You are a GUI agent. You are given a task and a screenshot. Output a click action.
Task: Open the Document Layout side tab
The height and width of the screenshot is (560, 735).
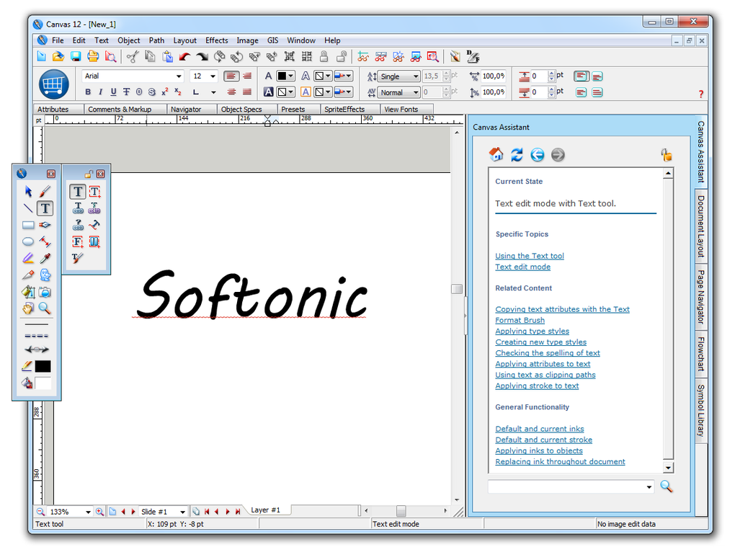point(701,226)
